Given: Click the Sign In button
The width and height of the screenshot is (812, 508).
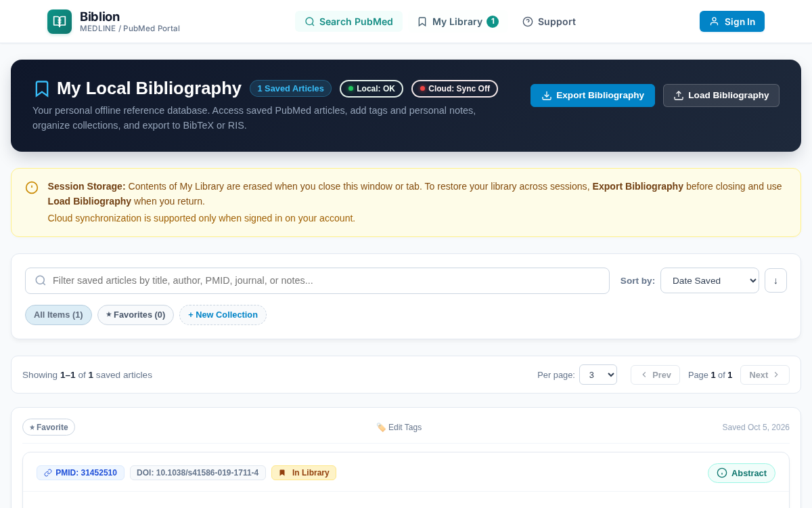Looking at the screenshot, I should pos(732,22).
